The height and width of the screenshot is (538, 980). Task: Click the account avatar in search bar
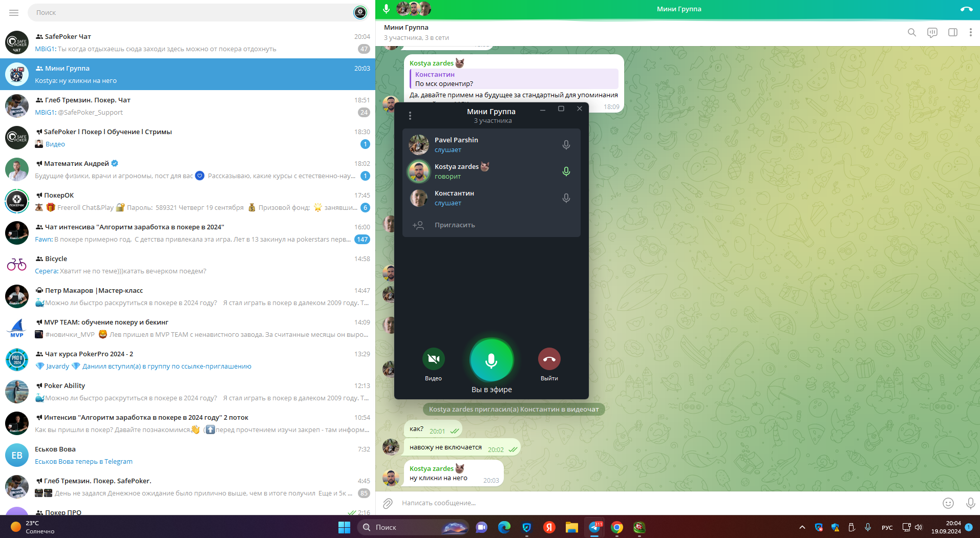click(360, 12)
